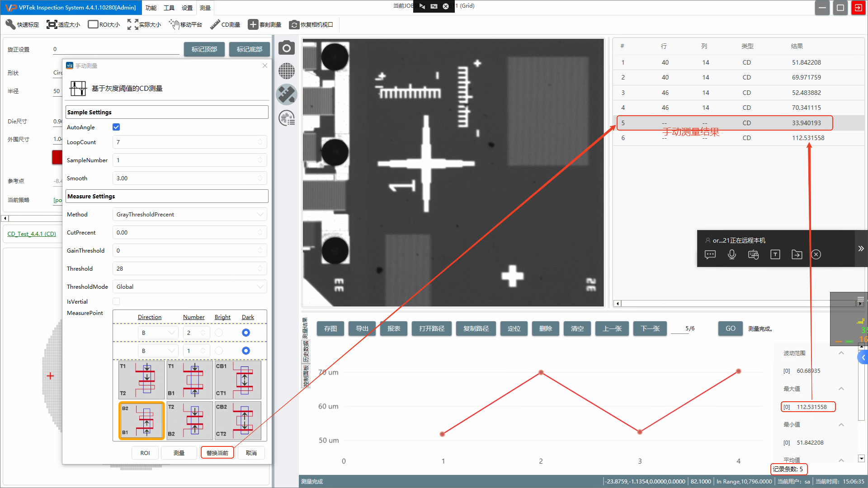Select the T2/B2 measure pattern thumbnail
868x488 pixels.
189,421
